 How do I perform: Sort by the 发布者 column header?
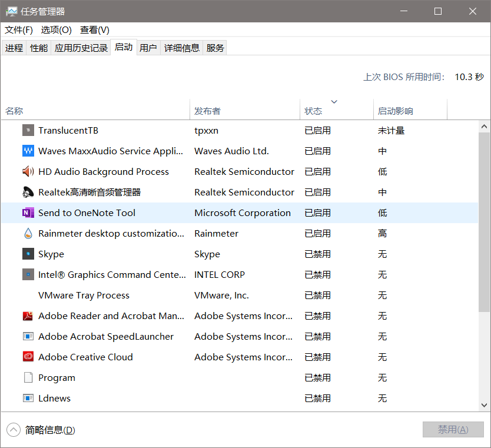point(245,109)
